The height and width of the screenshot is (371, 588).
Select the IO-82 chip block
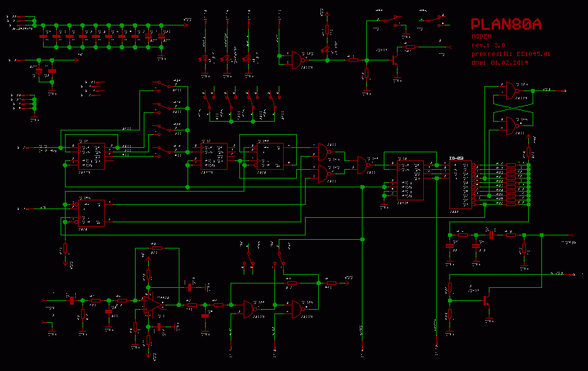pyautogui.click(x=461, y=184)
